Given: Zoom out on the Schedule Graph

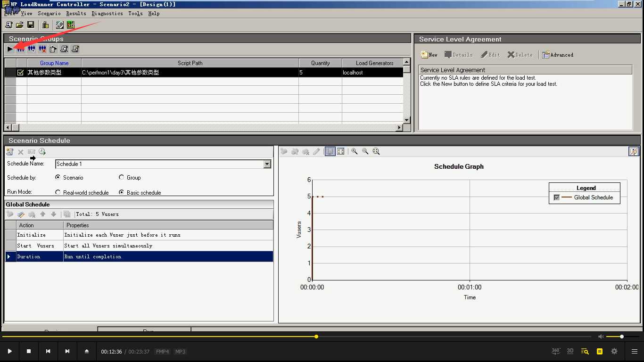Looking at the screenshot, I should click(x=365, y=151).
